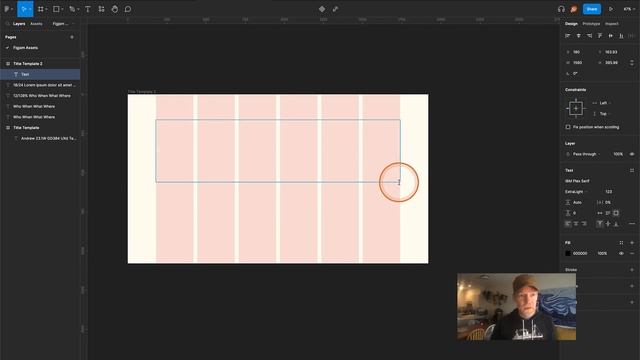Click the Create component icon

[322, 9]
